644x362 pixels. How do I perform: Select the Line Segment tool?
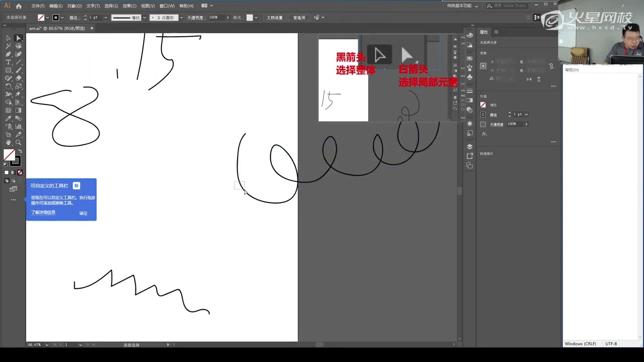point(19,62)
